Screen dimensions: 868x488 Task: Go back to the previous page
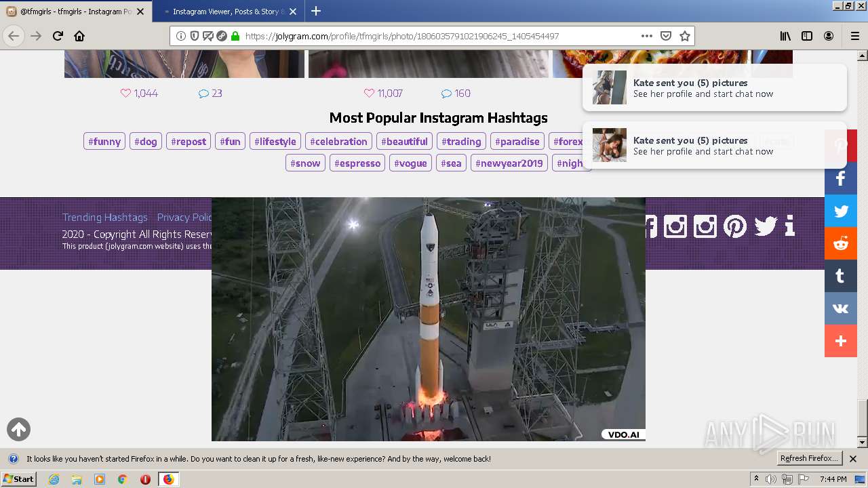tap(14, 36)
